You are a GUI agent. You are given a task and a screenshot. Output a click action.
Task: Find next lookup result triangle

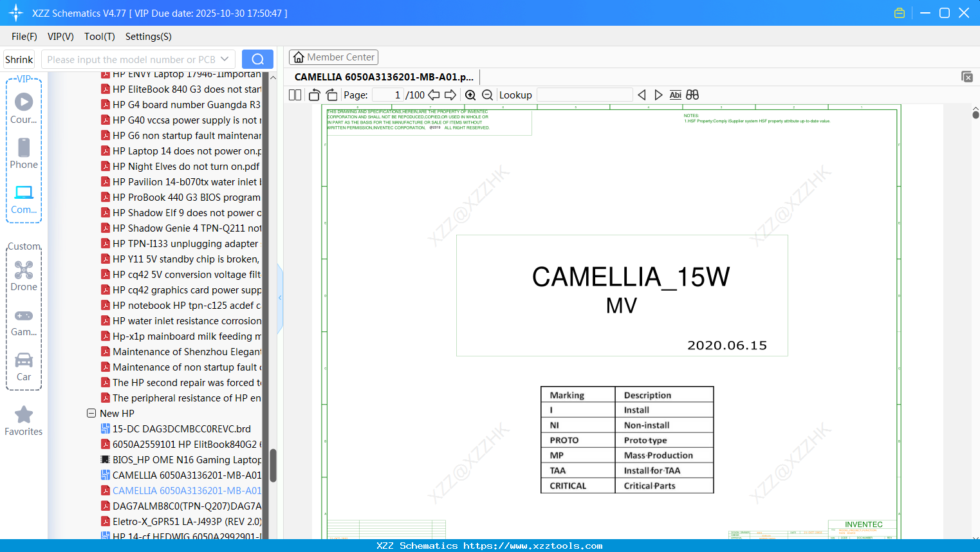tap(658, 95)
